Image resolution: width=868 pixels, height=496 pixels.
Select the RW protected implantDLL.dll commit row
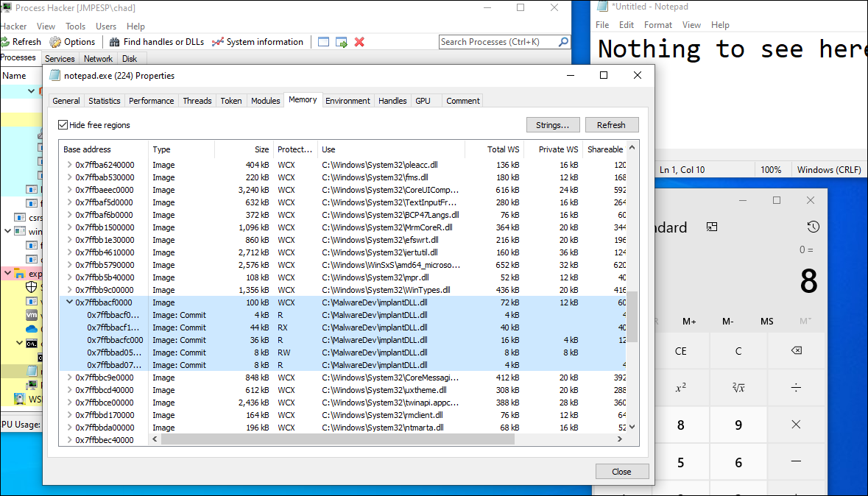[342, 352]
